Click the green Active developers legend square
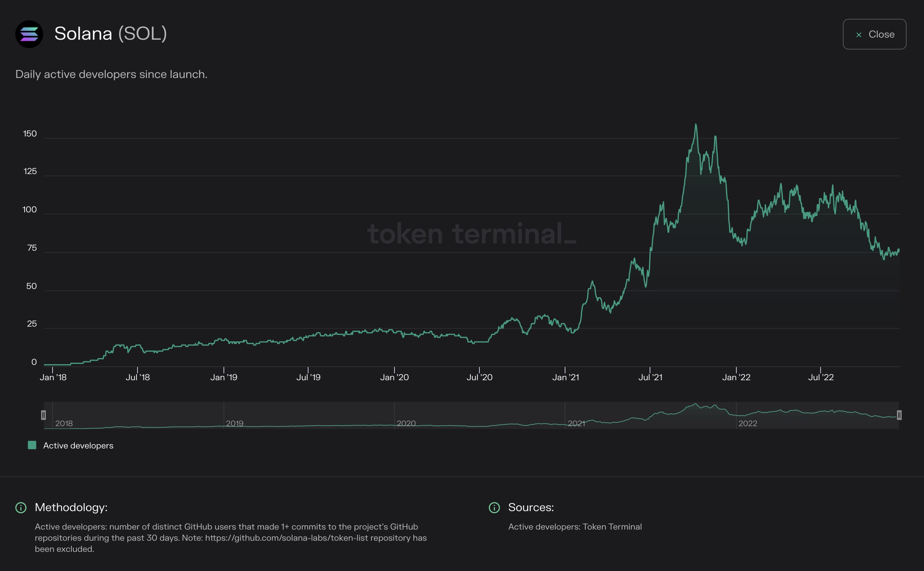Image resolution: width=924 pixels, height=571 pixels. pos(31,445)
